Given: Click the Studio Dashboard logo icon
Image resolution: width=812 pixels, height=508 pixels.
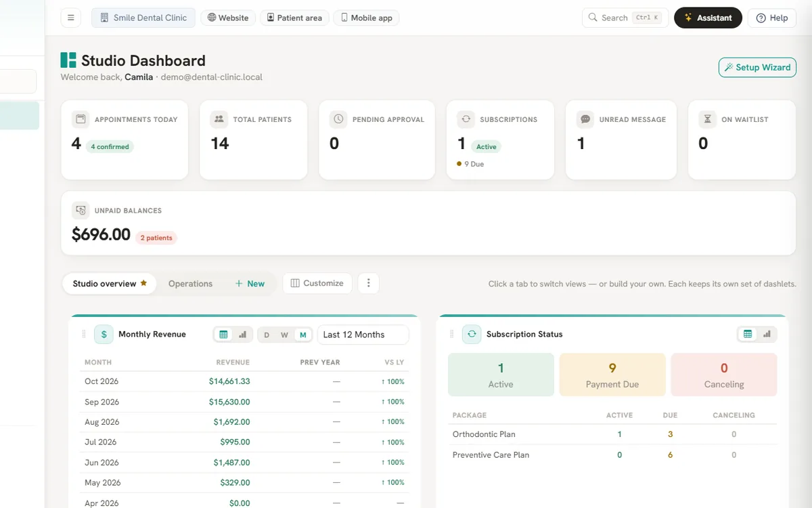Looking at the screenshot, I should (x=68, y=60).
